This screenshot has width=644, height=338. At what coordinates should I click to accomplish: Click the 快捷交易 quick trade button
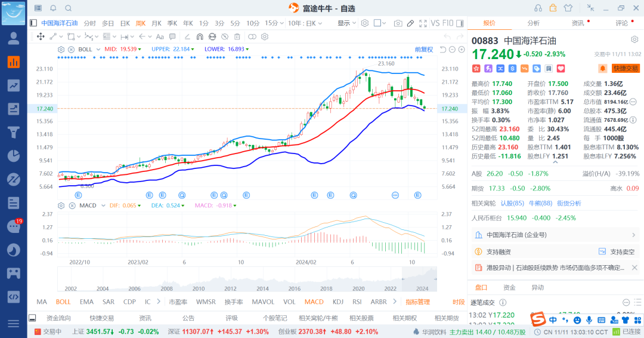(x=626, y=69)
